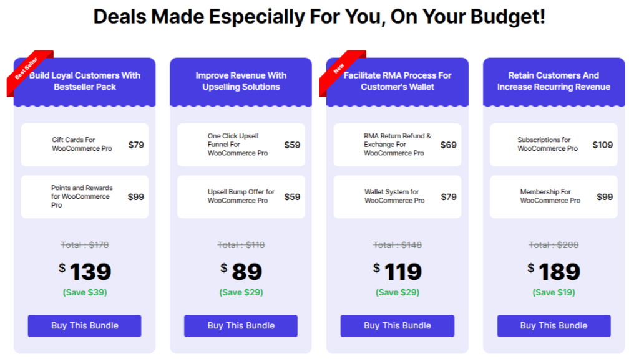Purchase the $189 recurring revenue bundle
This screenshot has height=364, width=639.
point(554,325)
